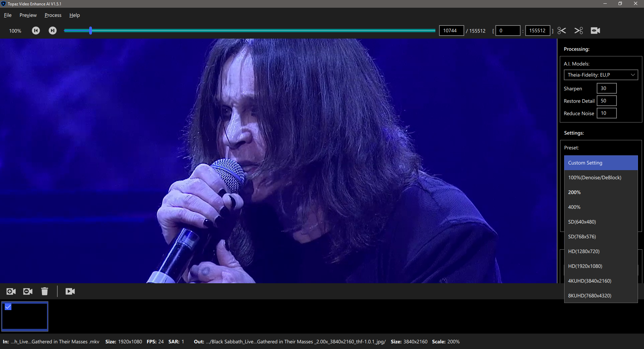Screen dimensions: 644x349
Task: Click the start processing video camera icon
Action: 70,291
